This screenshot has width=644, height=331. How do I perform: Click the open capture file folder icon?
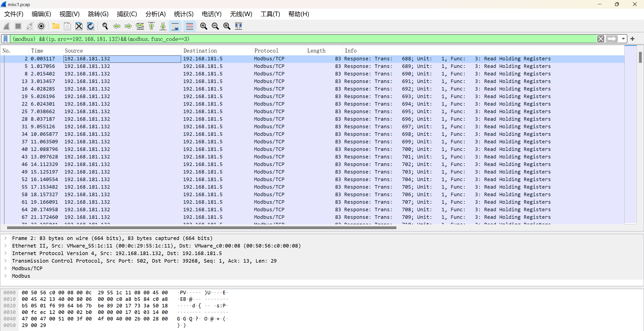point(56,26)
